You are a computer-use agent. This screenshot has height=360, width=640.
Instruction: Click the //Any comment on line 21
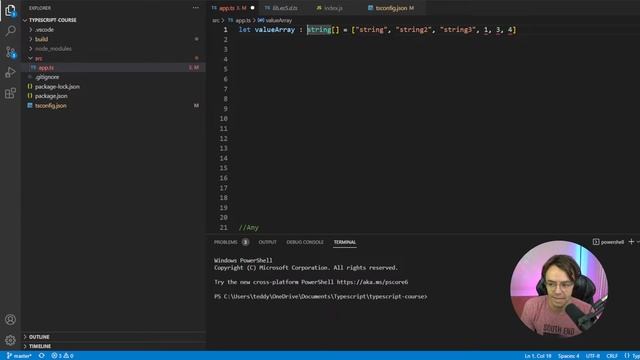[249, 228]
